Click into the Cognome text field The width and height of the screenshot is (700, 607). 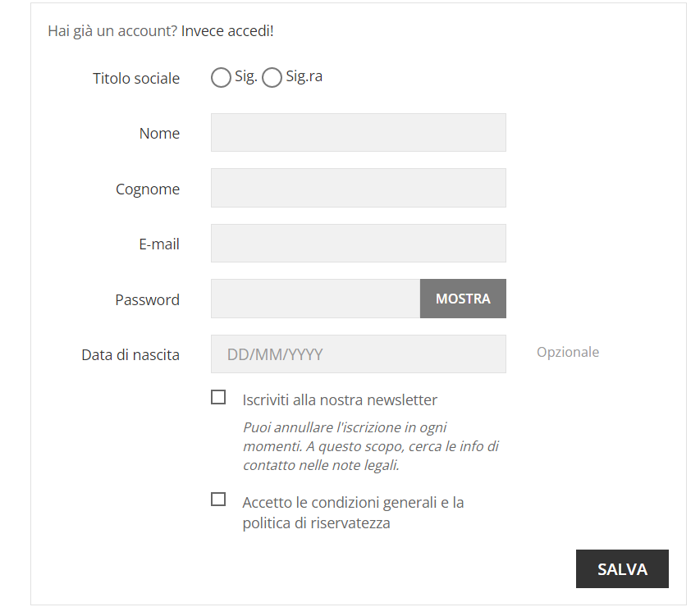358,188
